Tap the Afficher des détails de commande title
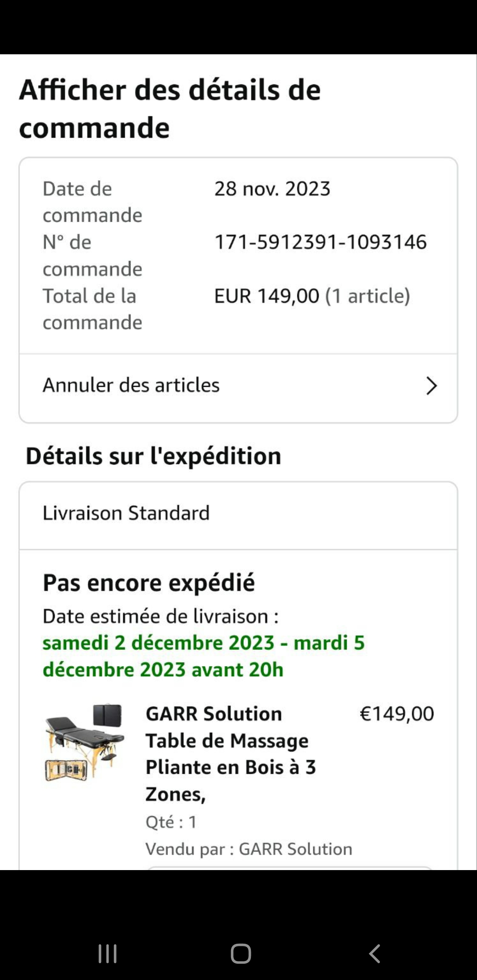This screenshot has width=477, height=980. (x=170, y=109)
